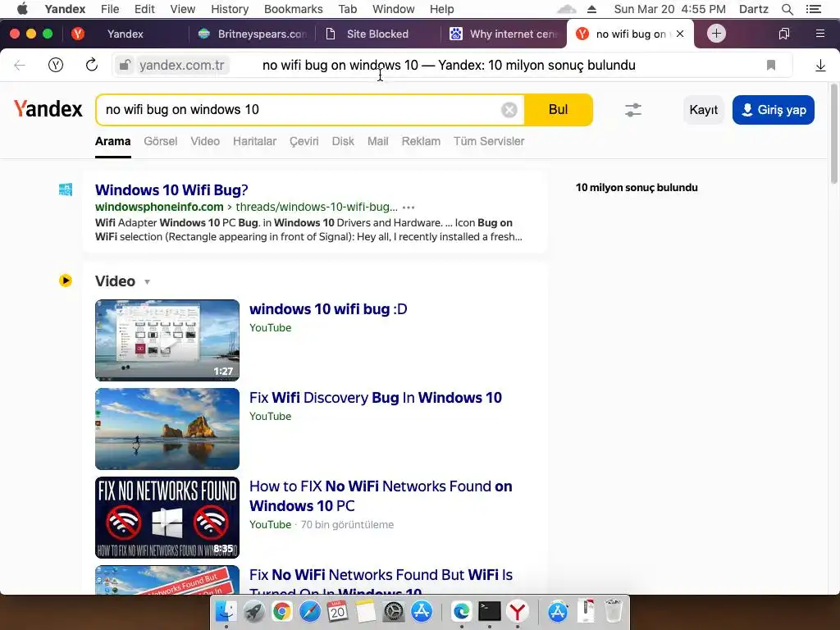Select the Video search category
The height and width of the screenshot is (630, 840).
pyautogui.click(x=205, y=141)
